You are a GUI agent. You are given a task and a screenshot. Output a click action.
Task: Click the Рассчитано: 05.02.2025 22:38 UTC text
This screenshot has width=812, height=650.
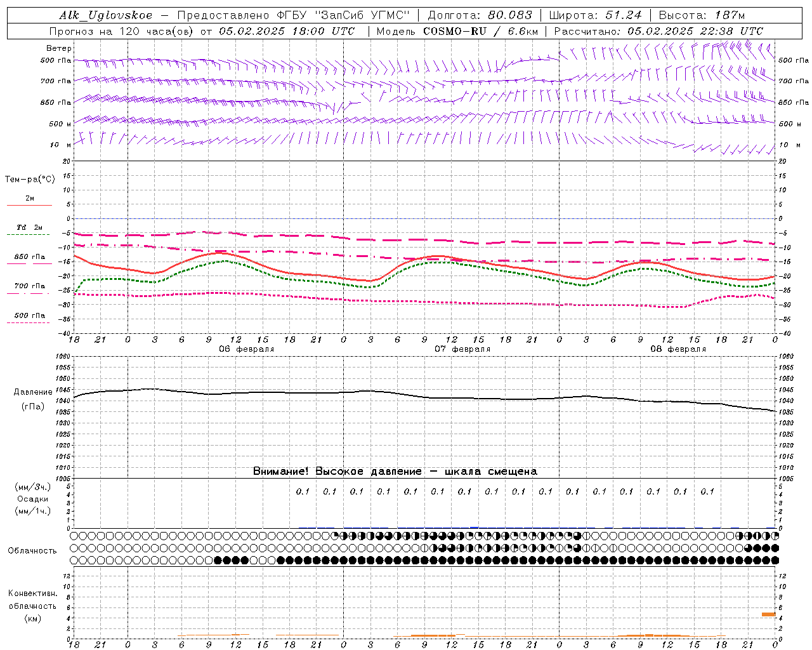coord(658,31)
